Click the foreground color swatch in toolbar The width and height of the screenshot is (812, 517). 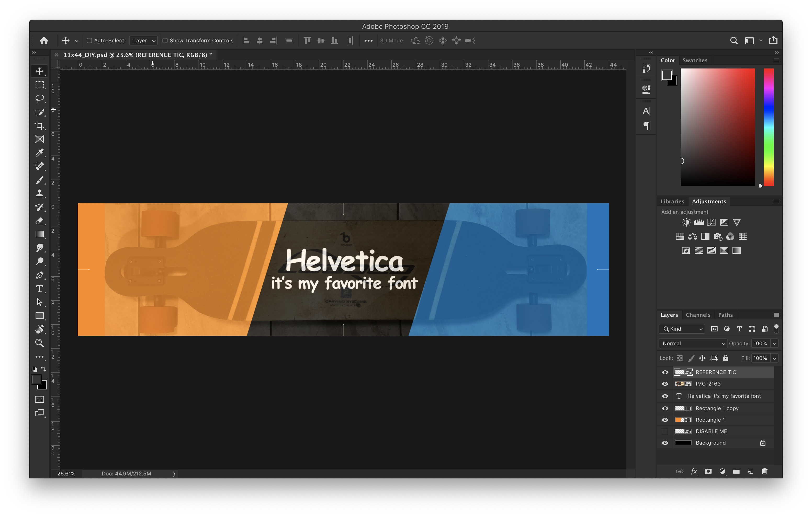37,380
